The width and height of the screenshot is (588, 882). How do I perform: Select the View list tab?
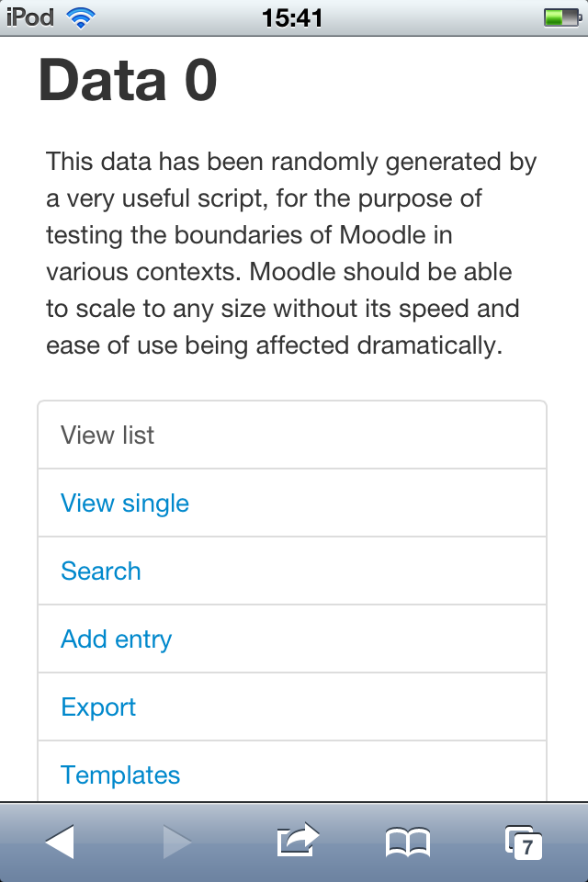tap(292, 435)
